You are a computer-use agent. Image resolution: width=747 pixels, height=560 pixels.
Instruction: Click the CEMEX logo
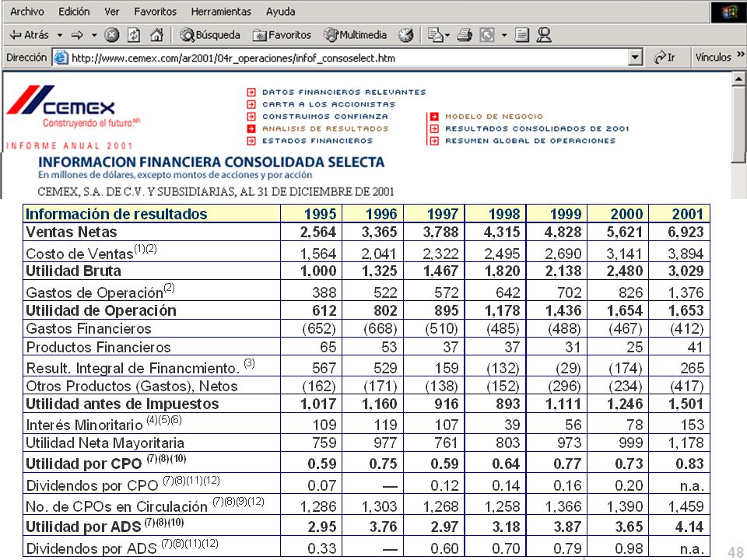tap(61, 100)
